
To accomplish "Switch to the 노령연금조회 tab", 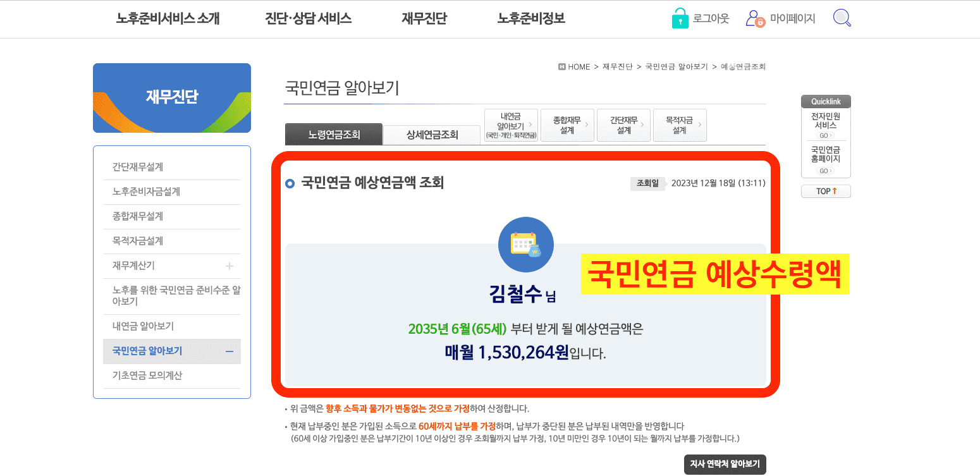I will coord(334,134).
